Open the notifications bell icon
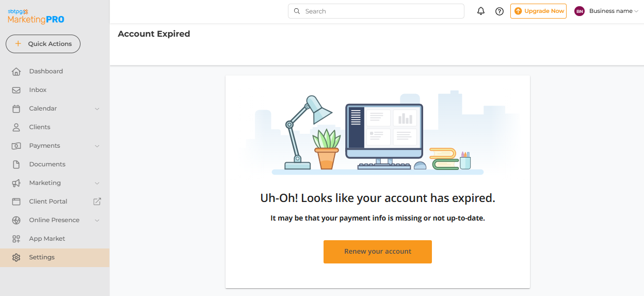Screen dimensions: 644x296 [x=481, y=11]
